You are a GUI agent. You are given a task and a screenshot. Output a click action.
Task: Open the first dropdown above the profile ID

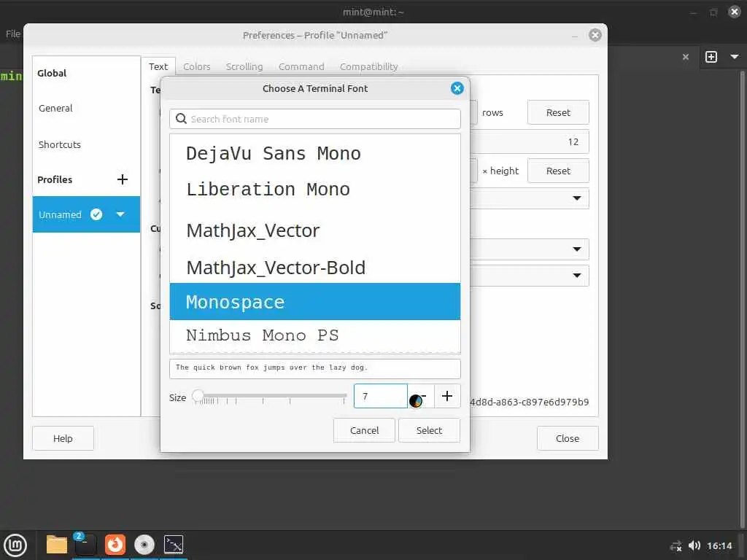pos(530,249)
